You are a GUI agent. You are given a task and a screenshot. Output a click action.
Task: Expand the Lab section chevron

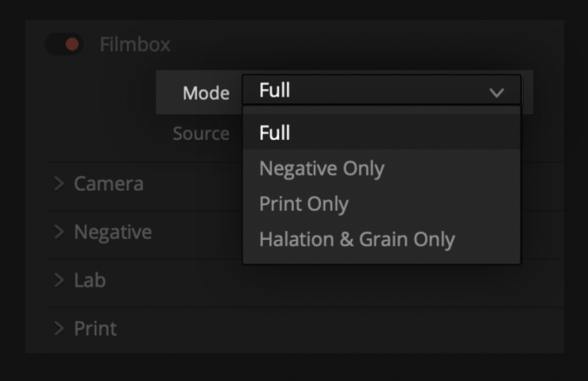pyautogui.click(x=59, y=280)
